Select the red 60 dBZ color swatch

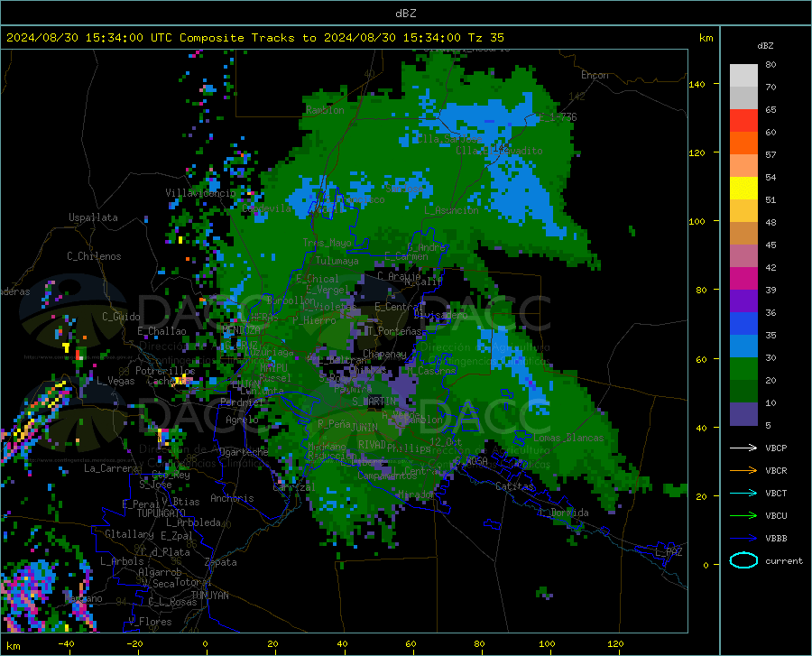point(743,121)
